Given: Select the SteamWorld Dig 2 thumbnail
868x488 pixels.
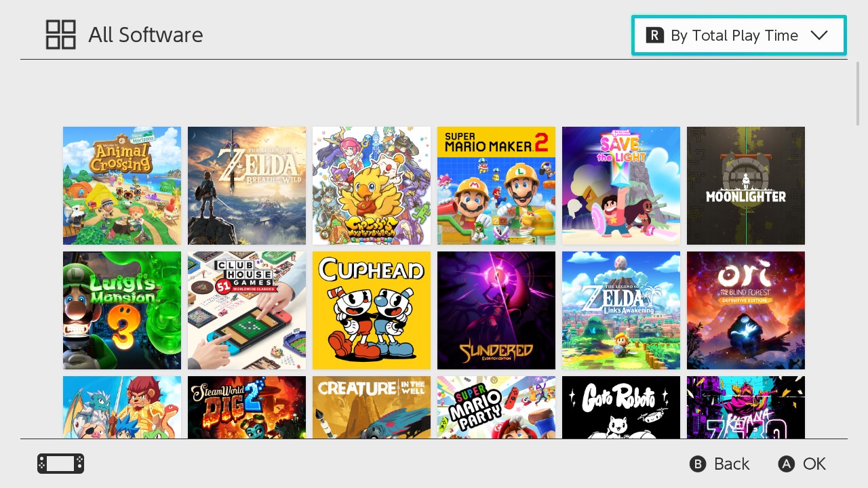Looking at the screenshot, I should click(x=247, y=407).
